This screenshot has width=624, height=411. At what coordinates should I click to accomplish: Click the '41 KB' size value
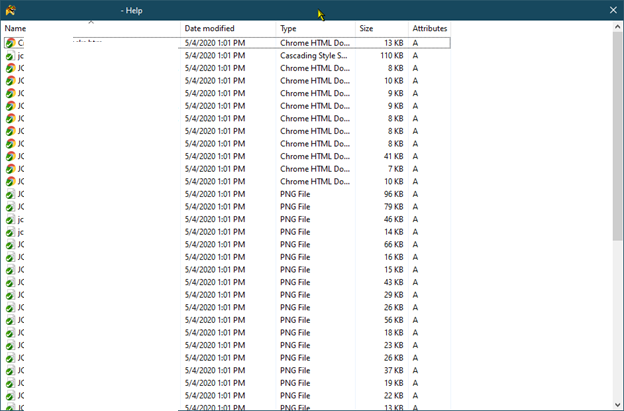click(394, 156)
